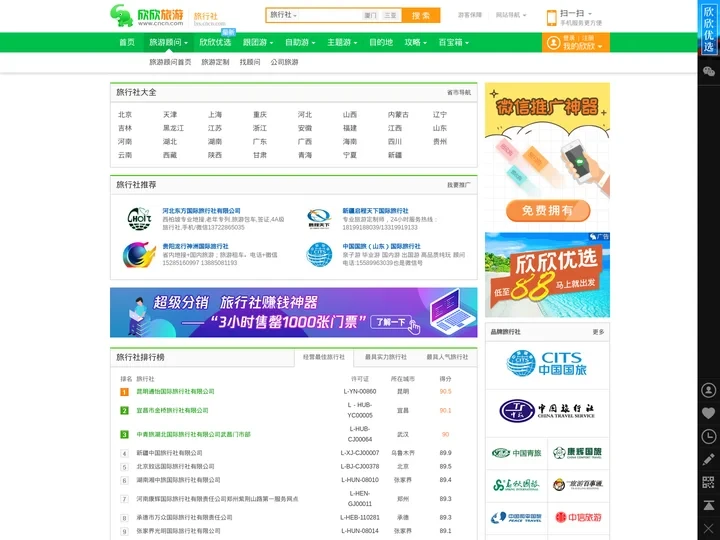The image size is (720, 540).
Task: Open 旅游定制 submenu link
Action: tap(215, 62)
